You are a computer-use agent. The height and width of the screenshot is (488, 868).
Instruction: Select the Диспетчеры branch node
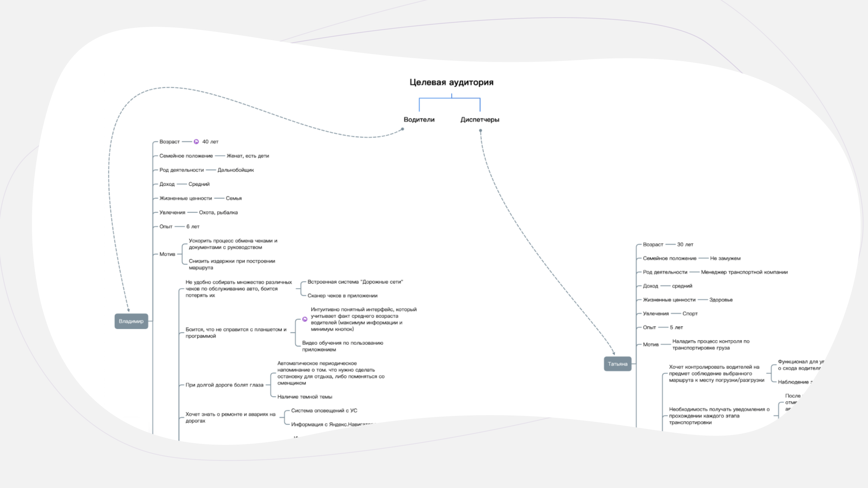[480, 120]
